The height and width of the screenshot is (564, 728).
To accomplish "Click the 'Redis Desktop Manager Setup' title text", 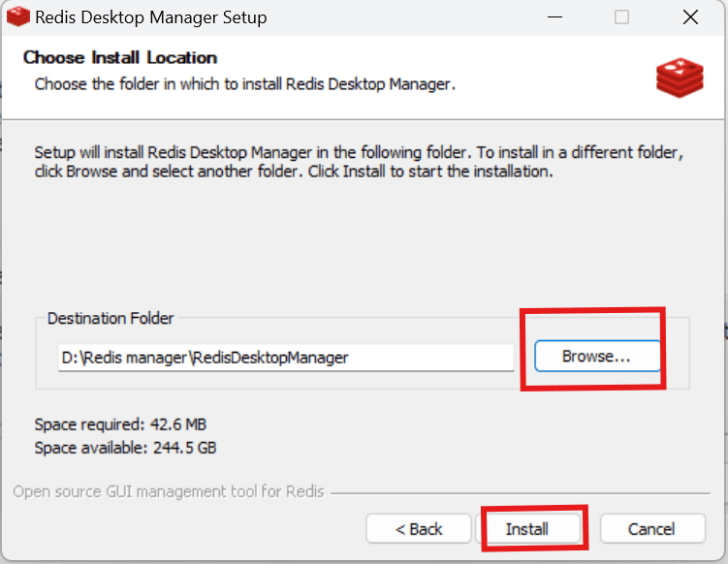I will pyautogui.click(x=151, y=17).
